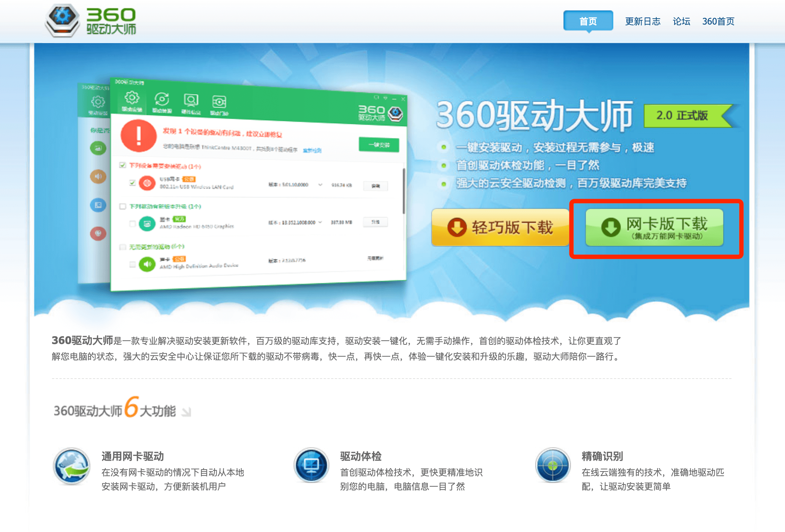Viewport: 785px width, 532px height.
Task: Click the 驱动体检 heading
Action: coord(361,456)
